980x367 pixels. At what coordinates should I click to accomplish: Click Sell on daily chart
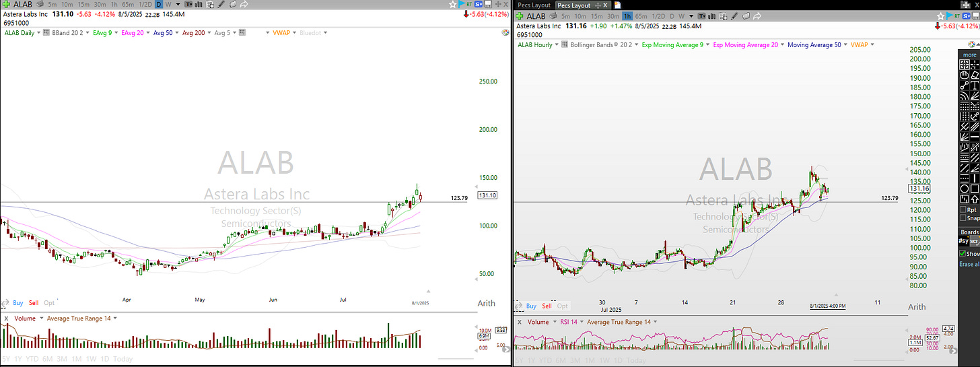[34, 303]
